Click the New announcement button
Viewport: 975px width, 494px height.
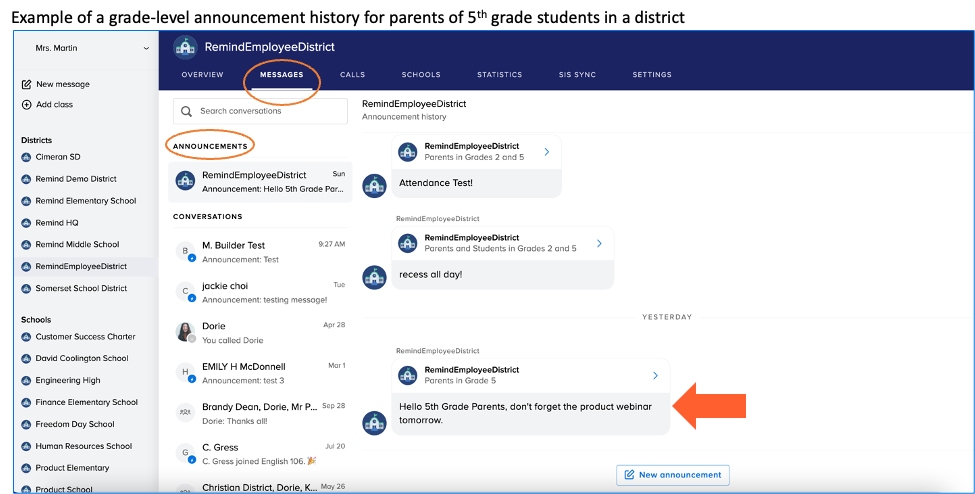673,475
